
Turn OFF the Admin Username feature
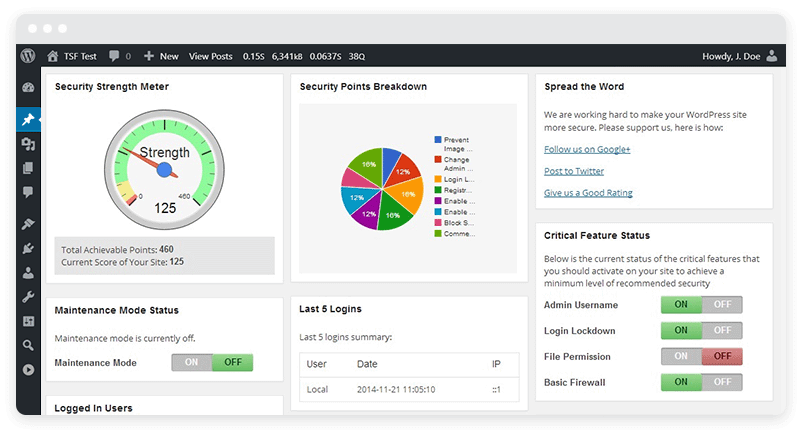tap(722, 304)
